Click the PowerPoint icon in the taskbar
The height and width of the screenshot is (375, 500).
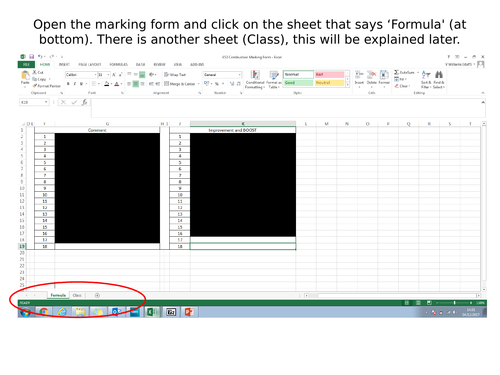189,312
